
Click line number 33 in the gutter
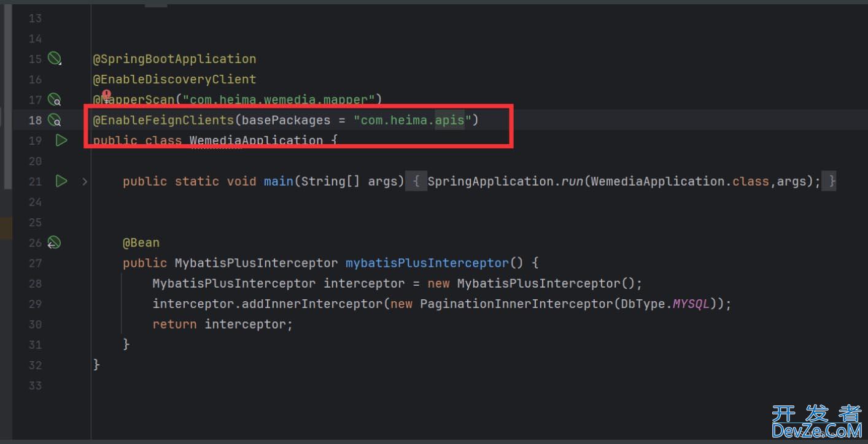tap(35, 386)
